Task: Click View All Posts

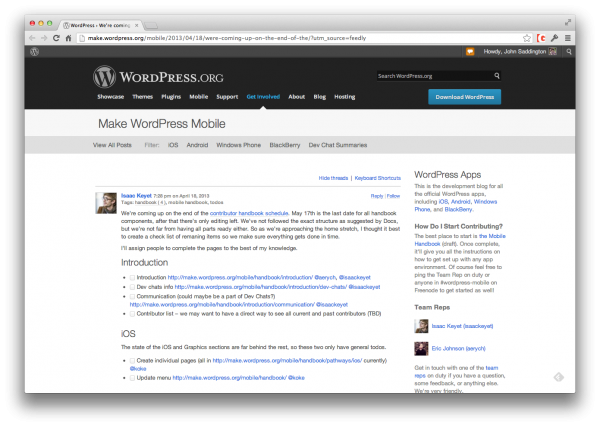Action: pos(112,145)
